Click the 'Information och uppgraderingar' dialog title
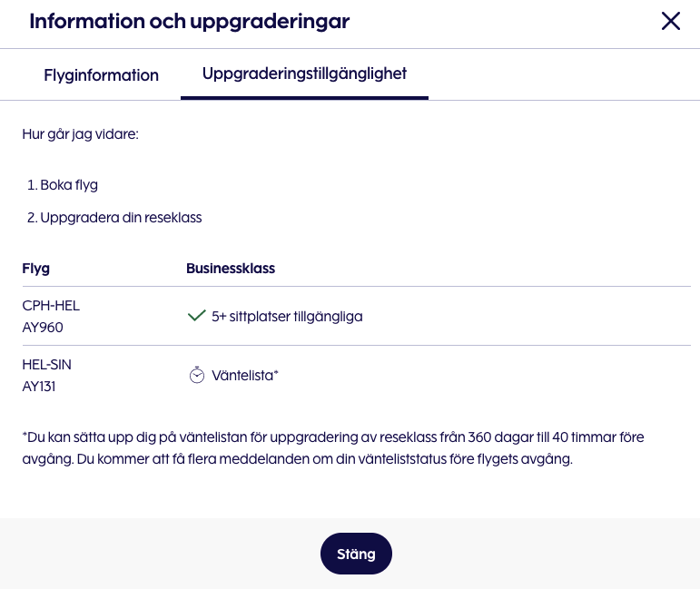The width and height of the screenshot is (700, 589). 189,22
